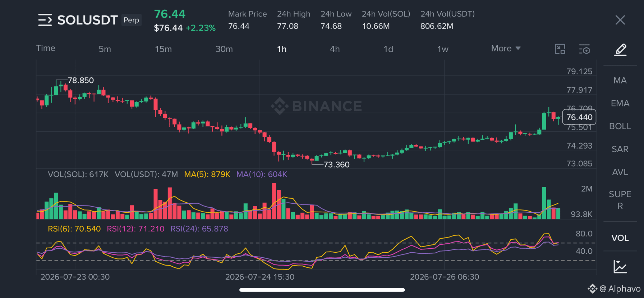Tap the chart layout split icon
Image resolution: width=644 pixels, height=298 pixels.
[560, 49]
